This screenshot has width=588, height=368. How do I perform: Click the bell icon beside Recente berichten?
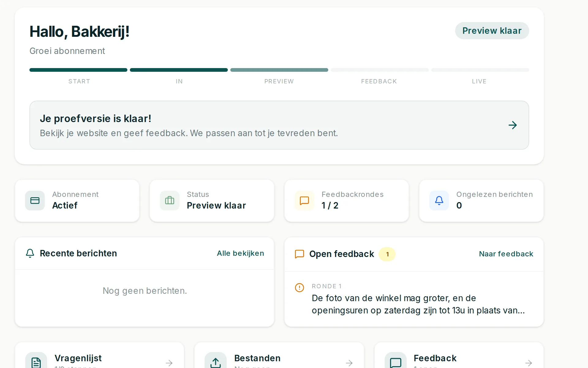pyautogui.click(x=30, y=253)
